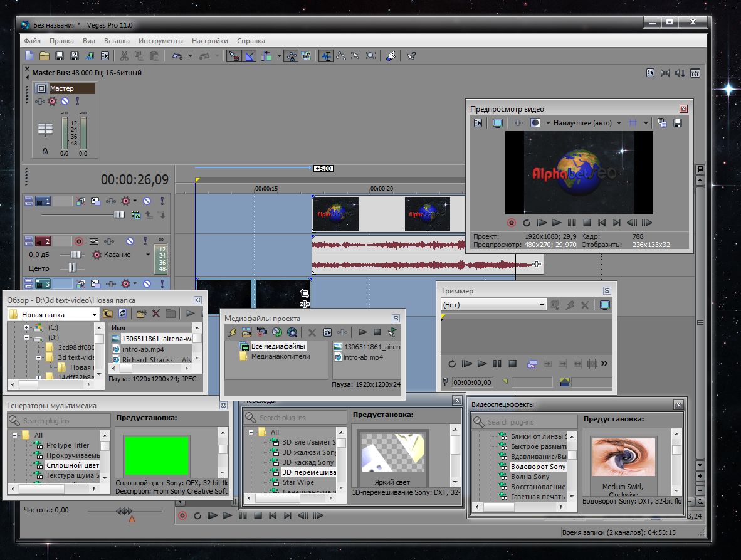Viewport: 741px width, 560px height.
Task: Click the refresh icon in the Explorer panel
Action: (x=122, y=314)
